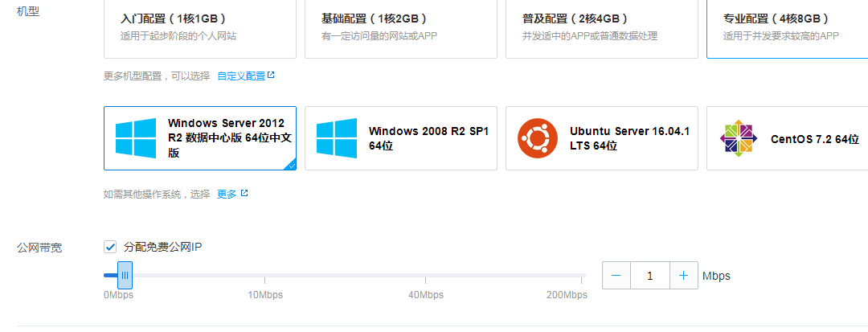Click the Windows 2008 R2 SP1 logo
This screenshot has height=332, width=868.
pos(336,138)
